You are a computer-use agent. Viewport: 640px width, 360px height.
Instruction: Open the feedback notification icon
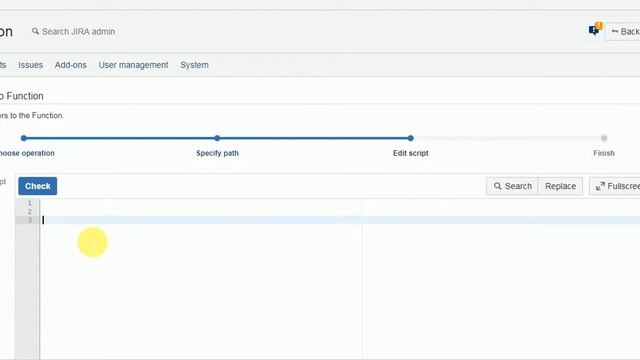(595, 29)
